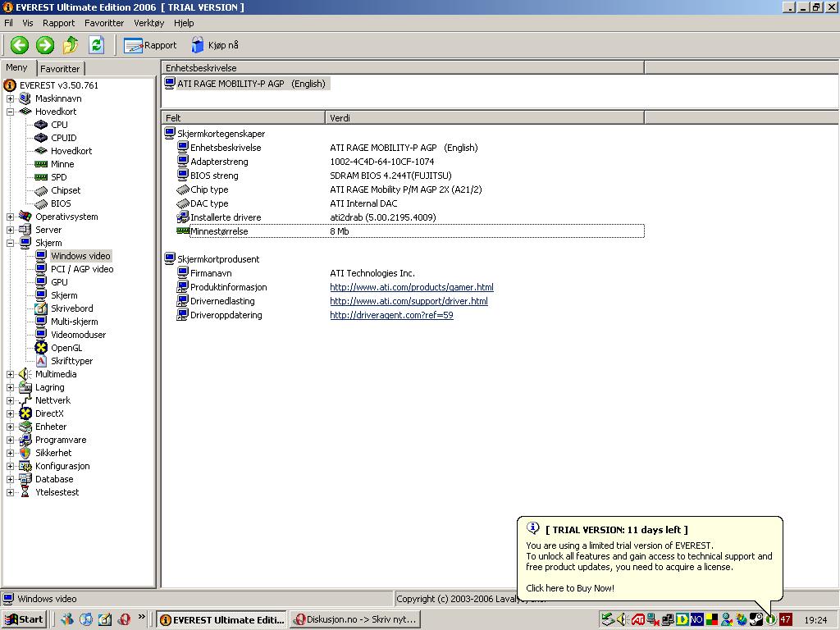The height and width of the screenshot is (630, 840).
Task: Click the NO language indicator in tray
Action: pyautogui.click(x=696, y=620)
